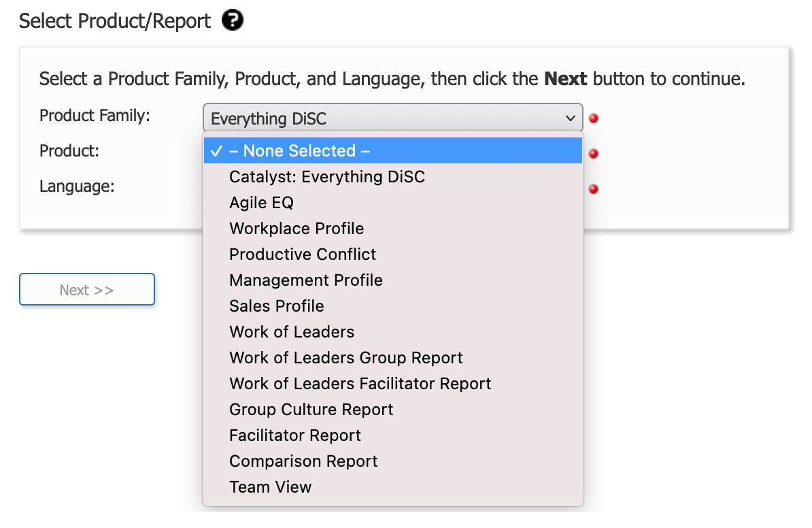Select Work of Leaders Group Report
The width and height of the screenshot is (812, 528).
click(x=392, y=358)
